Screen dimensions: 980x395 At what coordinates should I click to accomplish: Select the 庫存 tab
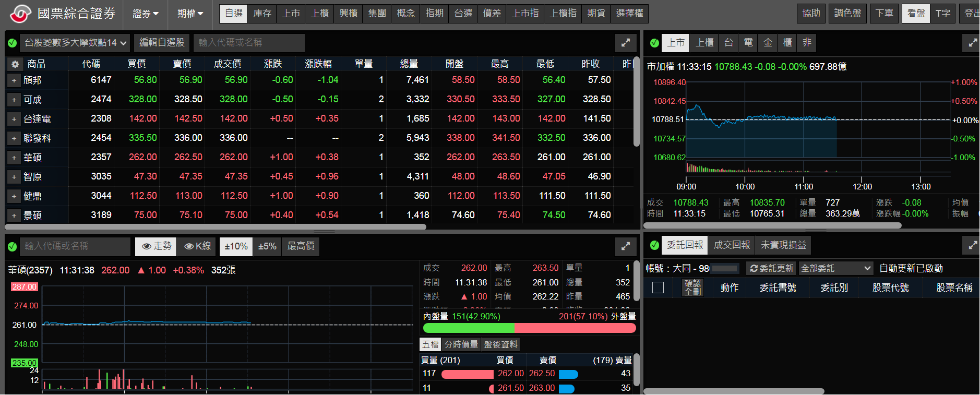[262, 14]
